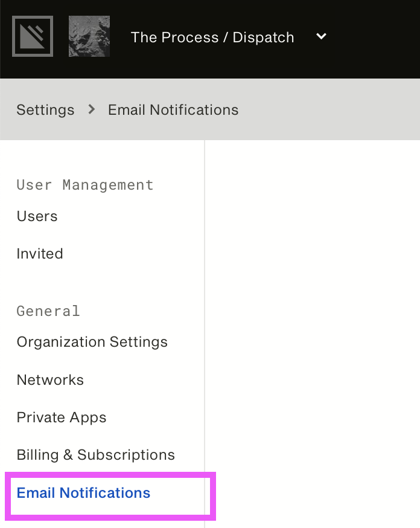Click the empty white content pane
The image size is (420, 528).
pos(313,334)
